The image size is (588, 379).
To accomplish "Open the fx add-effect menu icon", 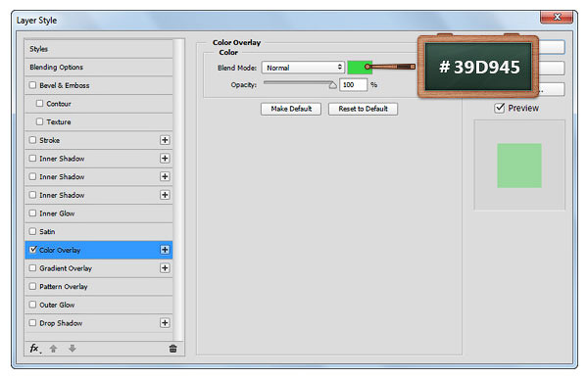I will (35, 349).
